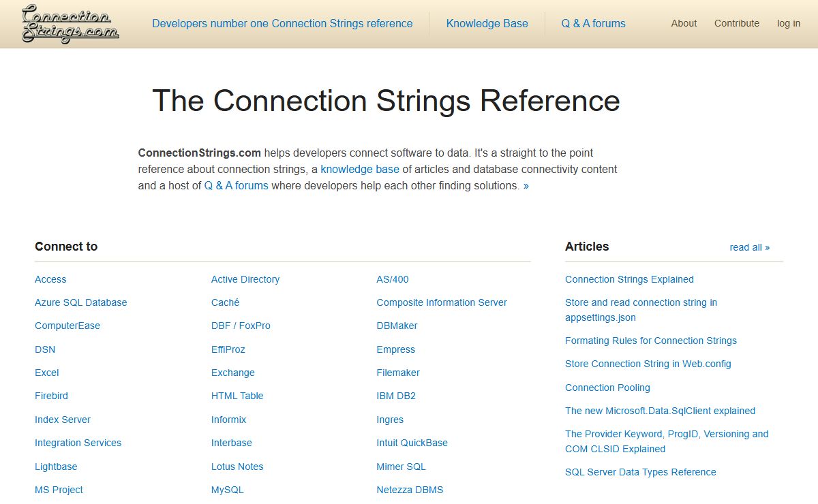Open the Contribute page
This screenshot has height=504, width=818.
click(737, 23)
